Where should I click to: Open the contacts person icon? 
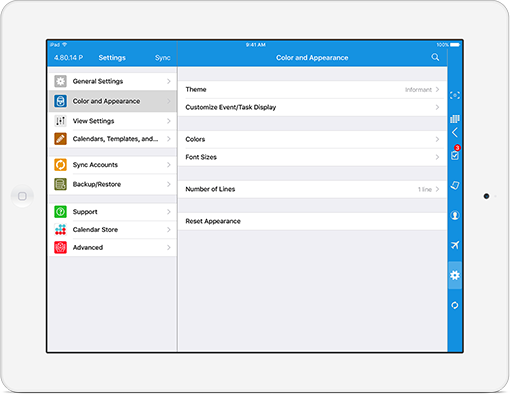point(455,215)
